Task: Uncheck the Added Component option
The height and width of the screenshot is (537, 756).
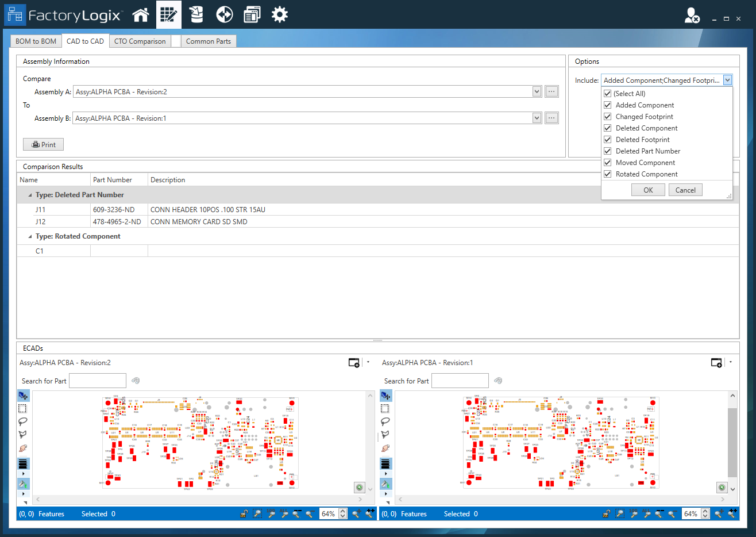Action: (x=607, y=105)
